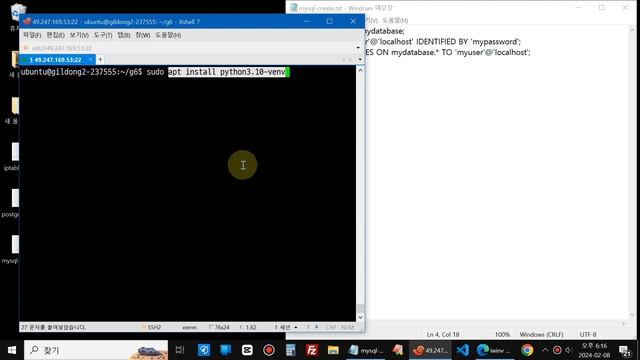Switch to the mysql Notepad taskbar item
640x360 pixels.
pos(365,350)
